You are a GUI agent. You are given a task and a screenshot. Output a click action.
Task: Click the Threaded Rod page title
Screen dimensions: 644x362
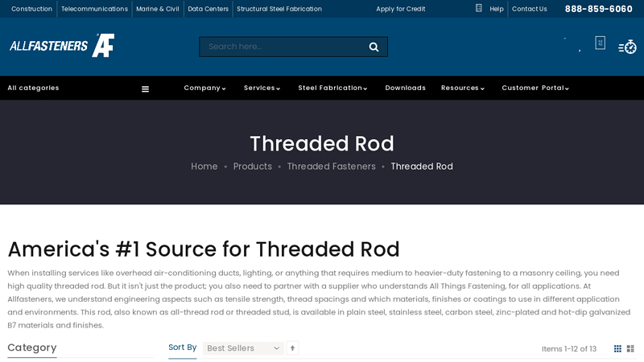coord(322,144)
